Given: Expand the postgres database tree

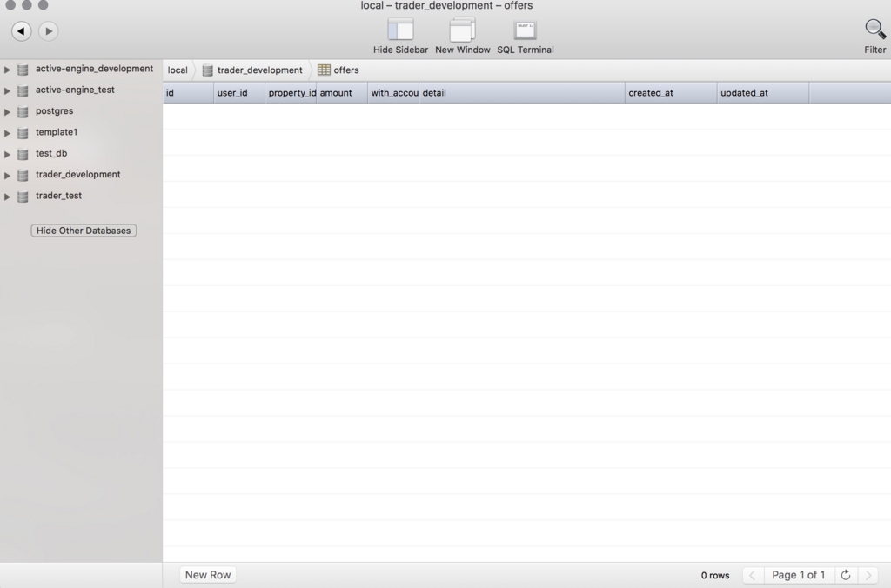Looking at the screenshot, I should tap(8, 111).
